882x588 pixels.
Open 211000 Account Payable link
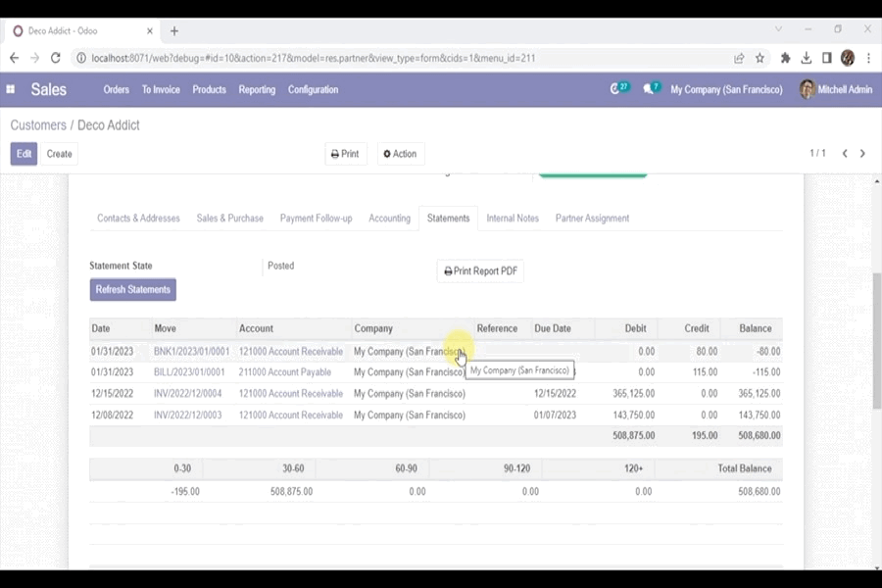click(x=284, y=372)
